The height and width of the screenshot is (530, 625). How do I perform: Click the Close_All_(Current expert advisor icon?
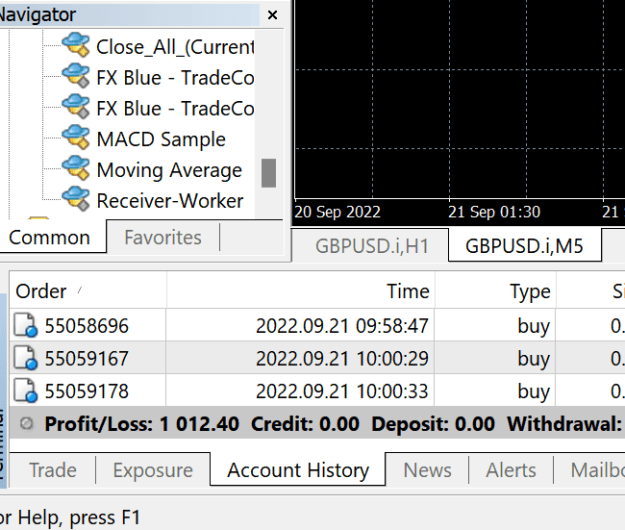76,45
